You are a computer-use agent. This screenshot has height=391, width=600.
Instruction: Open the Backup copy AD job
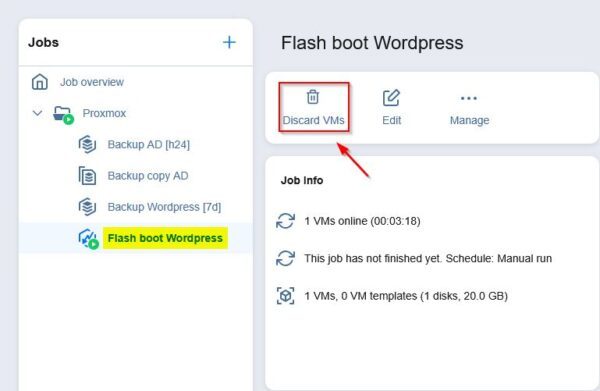click(x=148, y=176)
